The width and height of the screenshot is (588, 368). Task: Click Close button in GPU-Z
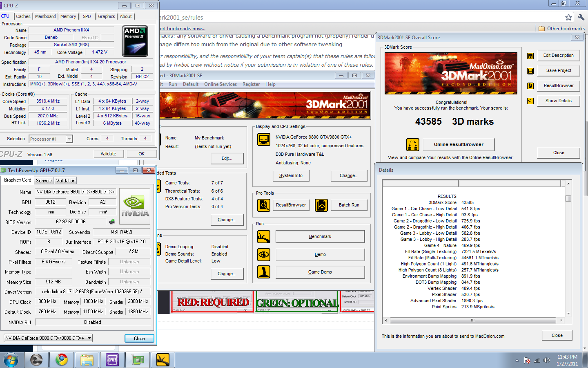point(139,339)
